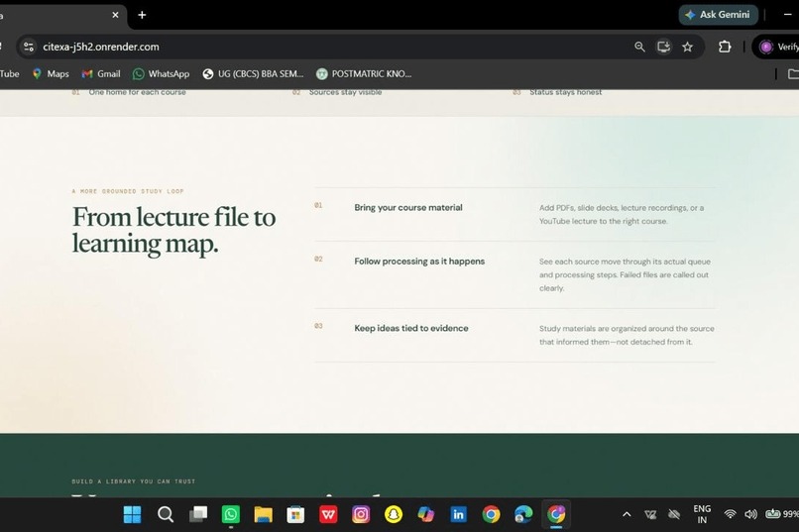Click the text One home for each course
The width and height of the screenshot is (799, 532).
tap(137, 92)
